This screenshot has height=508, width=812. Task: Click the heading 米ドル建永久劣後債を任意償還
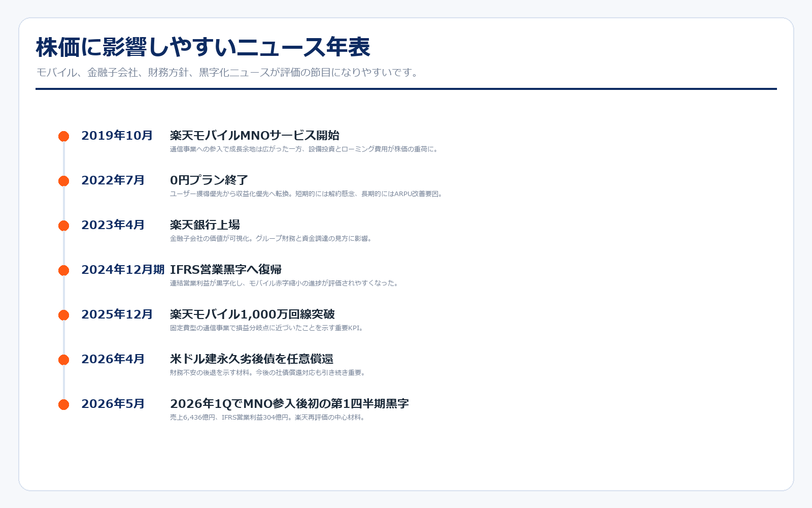[252, 359]
